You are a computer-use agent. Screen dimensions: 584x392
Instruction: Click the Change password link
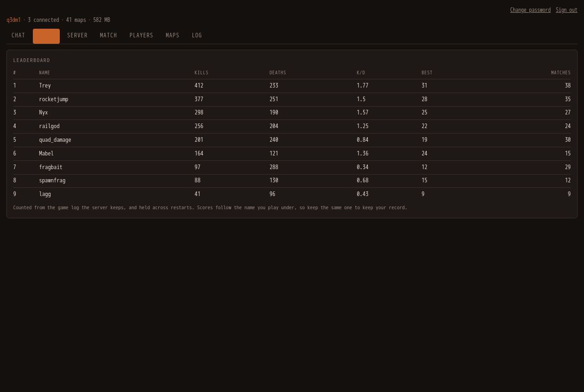pos(530,10)
